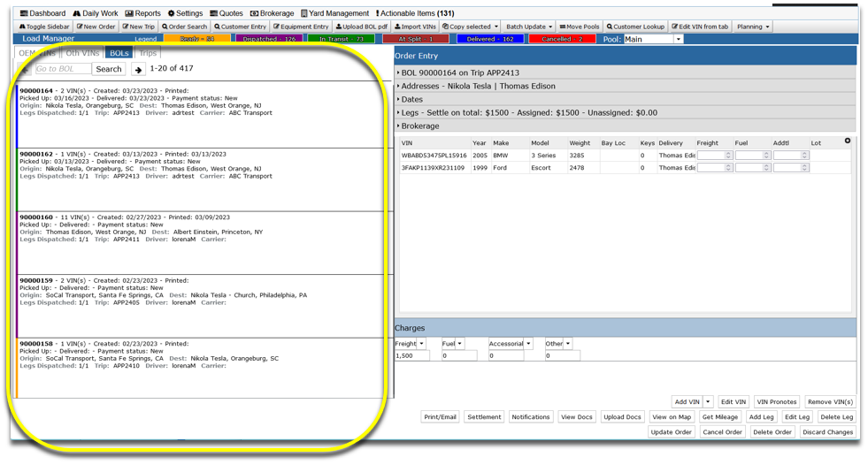The width and height of the screenshot is (868, 472).
Task: Click New Order in toolbar
Action: (x=96, y=27)
